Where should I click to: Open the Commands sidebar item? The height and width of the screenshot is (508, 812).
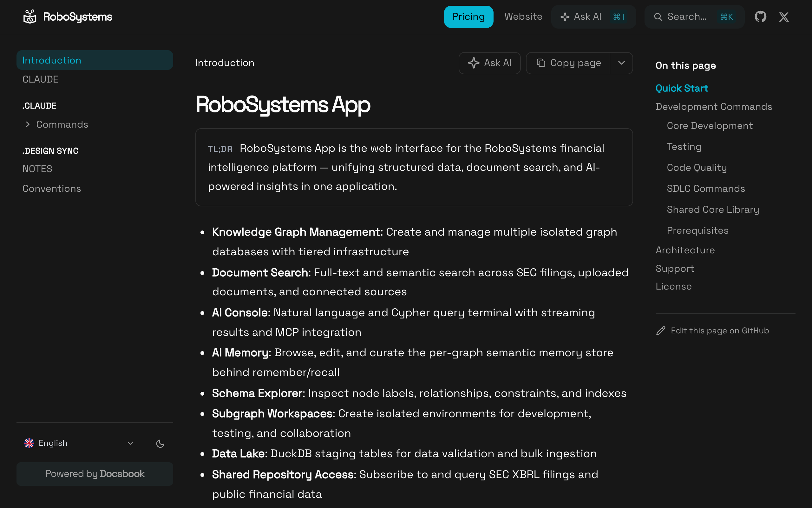pos(62,125)
